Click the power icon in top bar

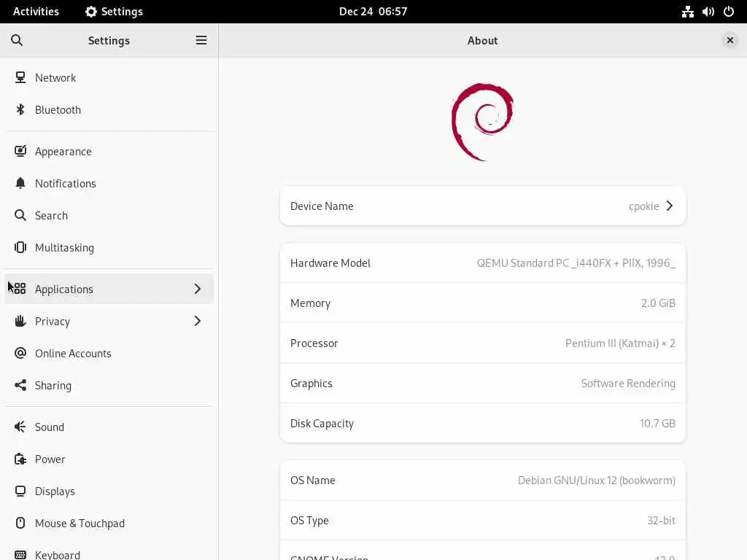(x=729, y=12)
